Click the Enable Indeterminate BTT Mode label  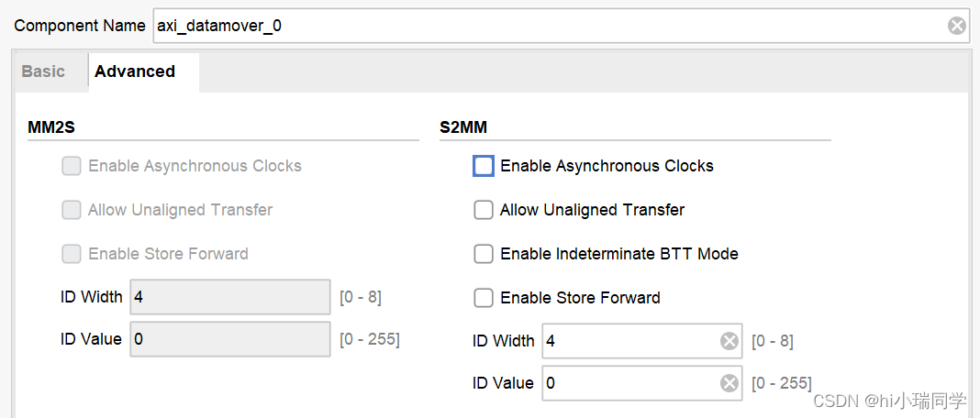(619, 254)
